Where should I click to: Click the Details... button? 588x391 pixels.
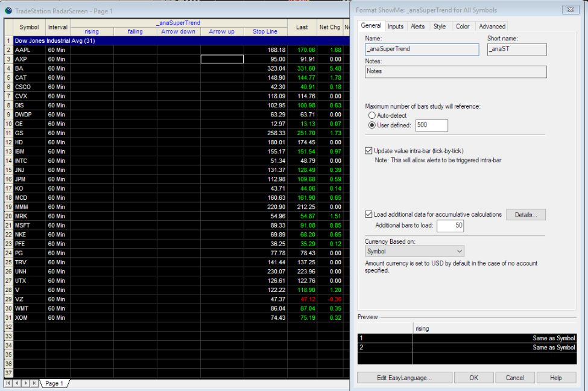tap(526, 215)
